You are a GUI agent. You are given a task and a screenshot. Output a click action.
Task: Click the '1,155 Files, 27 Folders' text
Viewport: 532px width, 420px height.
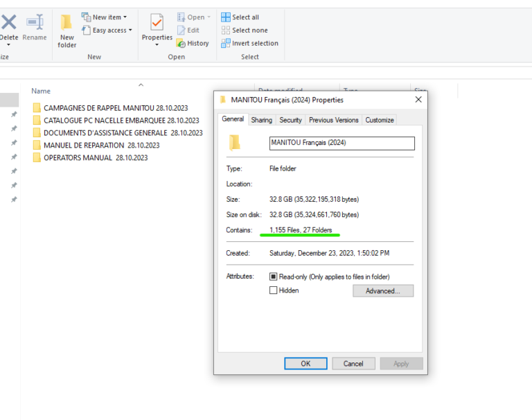301,230
